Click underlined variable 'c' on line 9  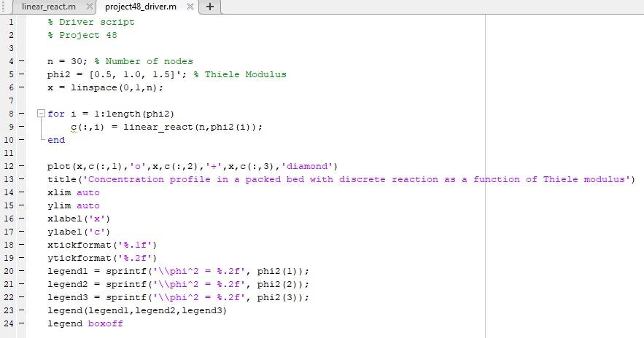click(74, 127)
